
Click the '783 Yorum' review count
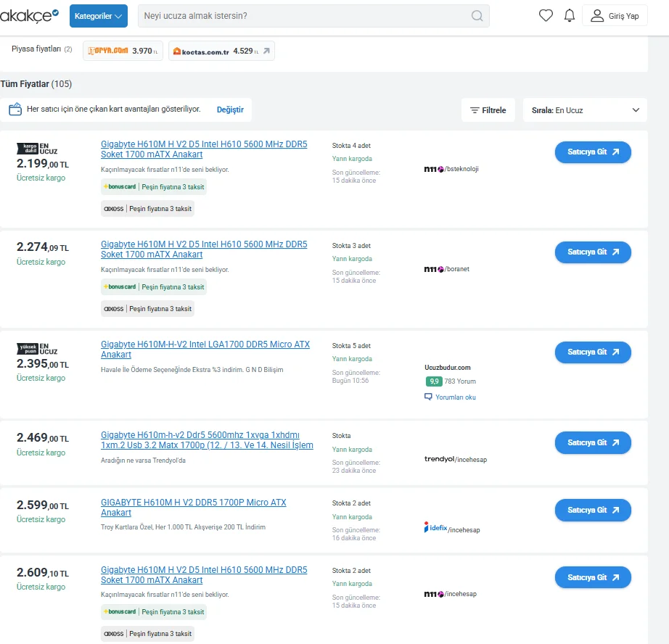pos(460,381)
